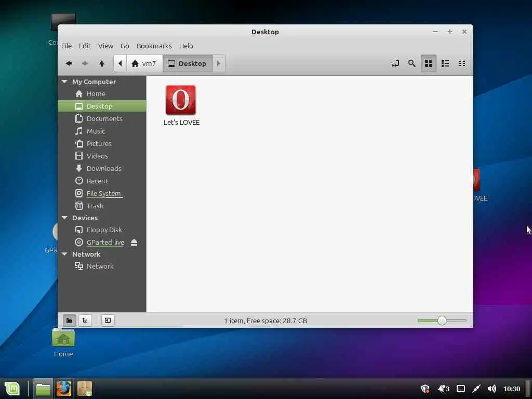Hide the sidebar with the status bar button
This screenshot has height=399, width=532.
108,320
